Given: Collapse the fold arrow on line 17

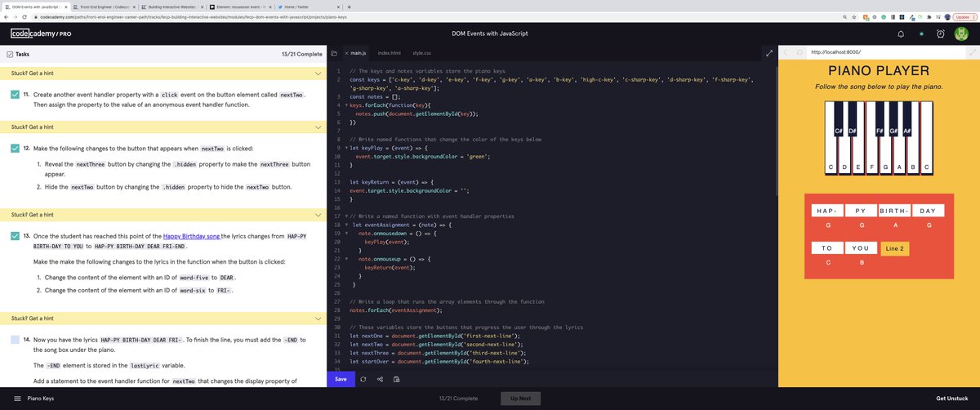Looking at the screenshot, I should [x=346, y=216].
